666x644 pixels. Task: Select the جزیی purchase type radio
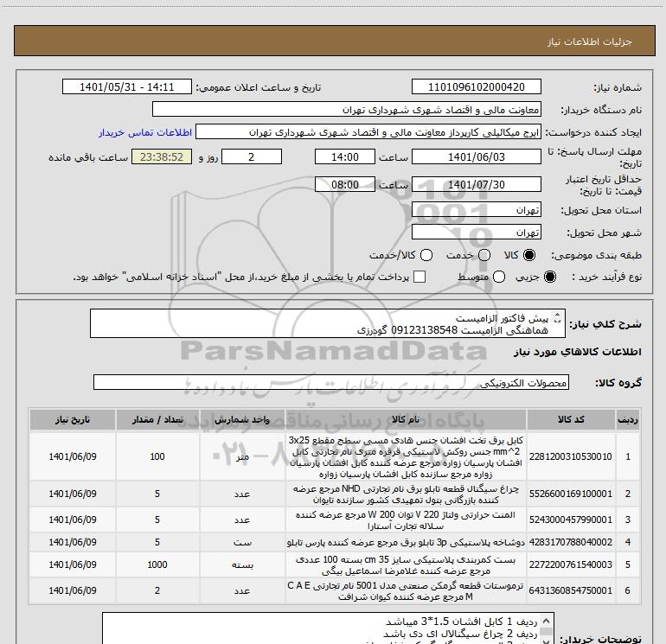(550, 277)
